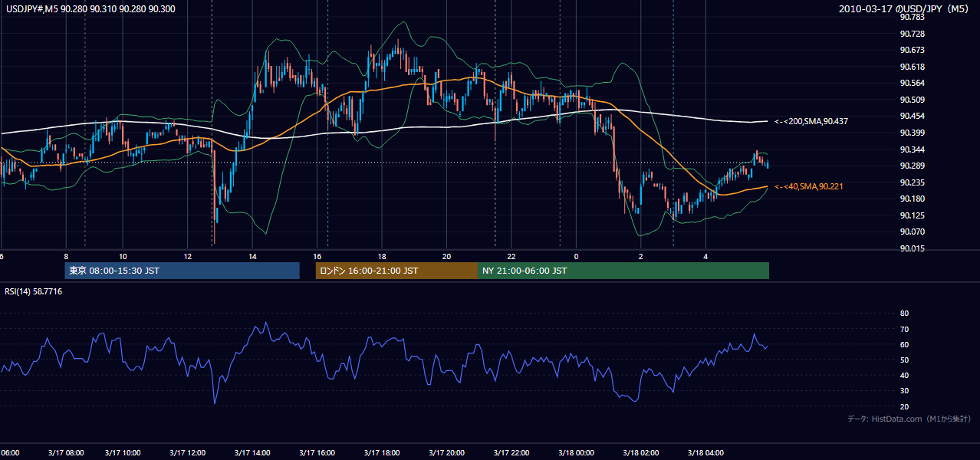This screenshot has width=980, height=460.
Task: Click the 40 SMA label 90.221
Action: click(x=808, y=186)
